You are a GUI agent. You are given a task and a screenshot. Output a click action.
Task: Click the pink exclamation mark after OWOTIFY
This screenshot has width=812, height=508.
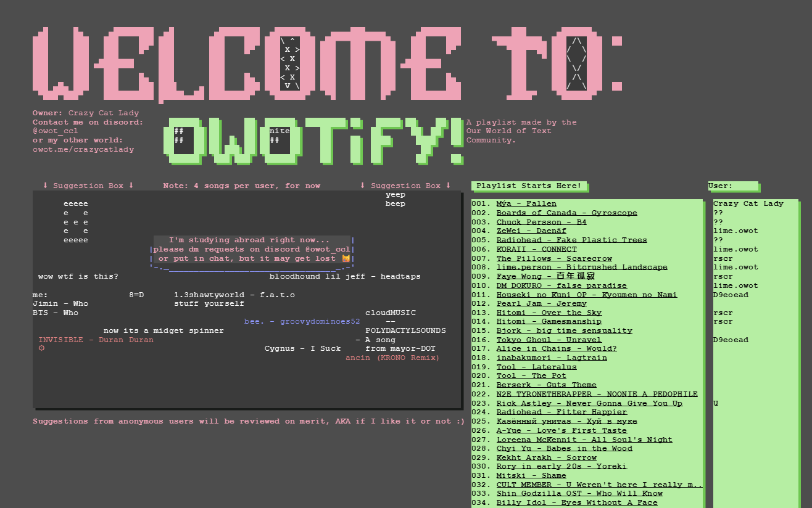click(x=457, y=140)
